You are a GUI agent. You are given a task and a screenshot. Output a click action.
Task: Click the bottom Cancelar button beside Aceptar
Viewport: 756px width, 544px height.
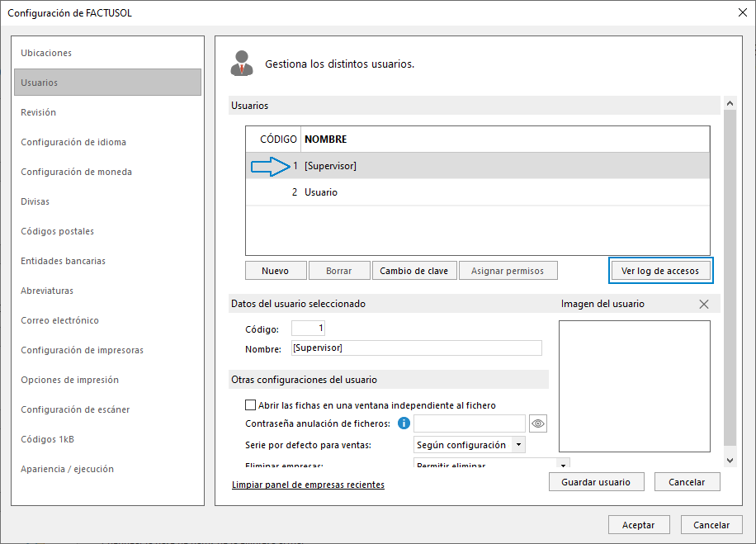tap(711, 525)
